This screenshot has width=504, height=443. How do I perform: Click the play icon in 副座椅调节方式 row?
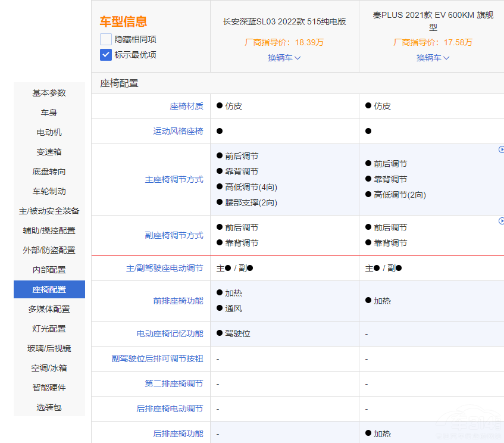pos(501,221)
